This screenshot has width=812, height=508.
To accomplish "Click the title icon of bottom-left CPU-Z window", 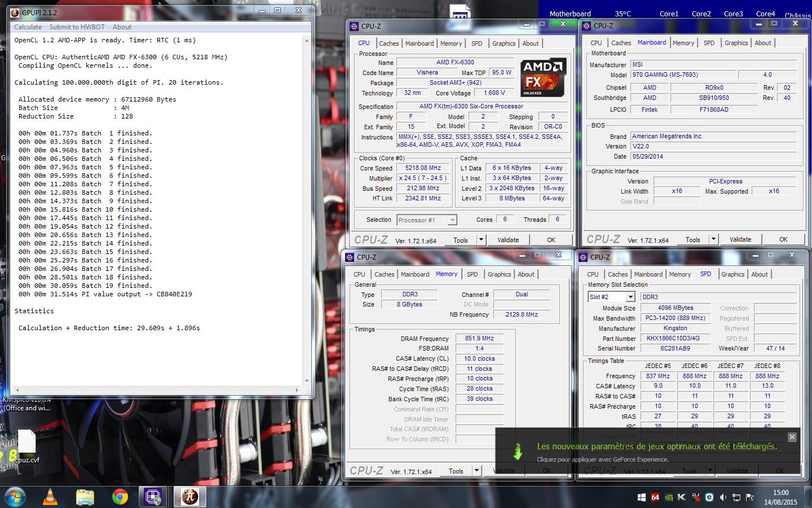I will click(350, 257).
